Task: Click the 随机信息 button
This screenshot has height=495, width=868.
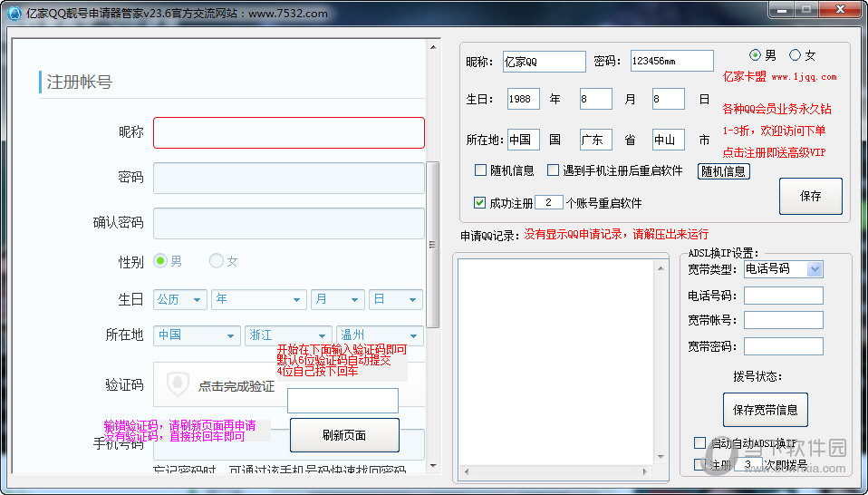Action: pos(724,171)
